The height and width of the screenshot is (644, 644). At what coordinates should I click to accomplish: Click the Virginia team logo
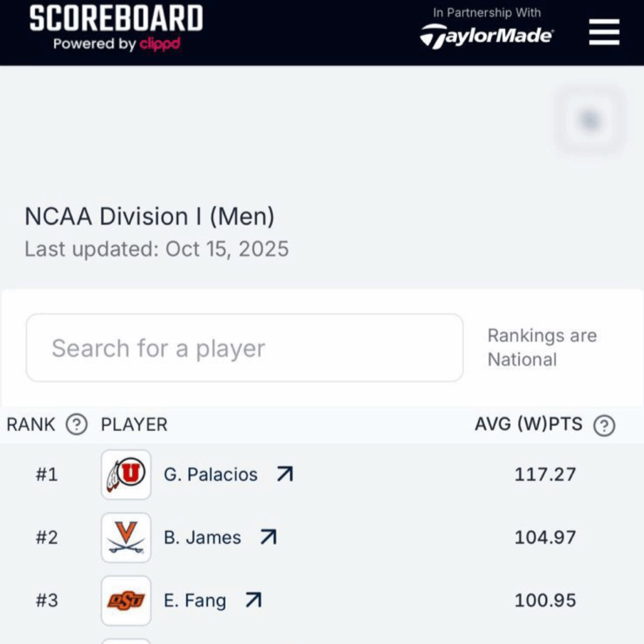(x=126, y=537)
